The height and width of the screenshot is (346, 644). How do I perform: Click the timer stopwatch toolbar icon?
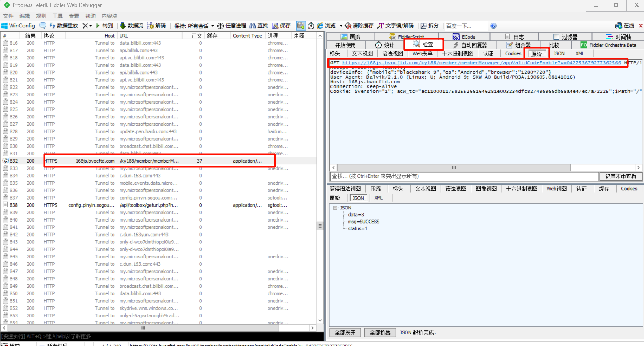point(311,26)
